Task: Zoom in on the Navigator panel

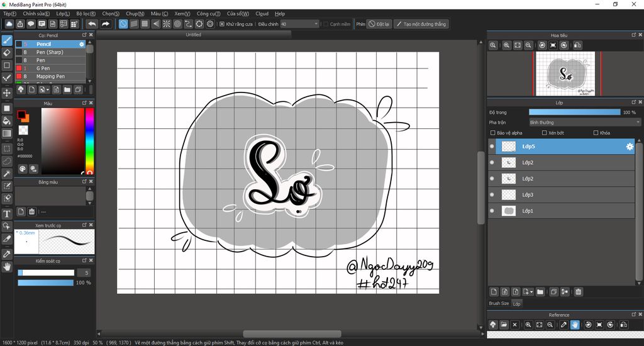Action: click(506, 45)
